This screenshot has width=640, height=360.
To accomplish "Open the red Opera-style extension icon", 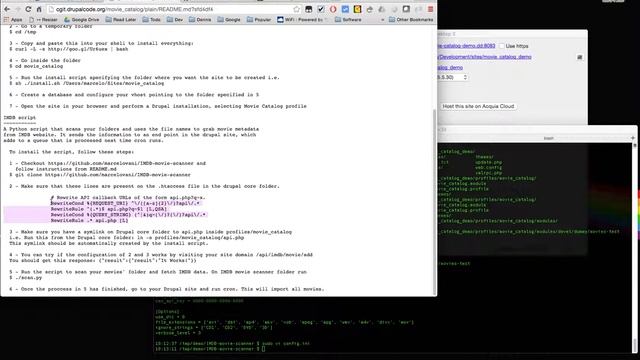I will tap(333, 9).
